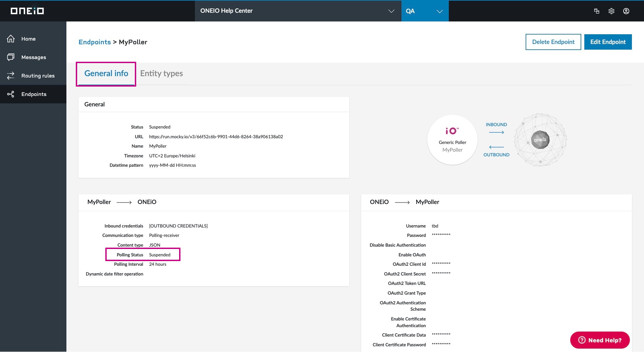Switch to the General info tab
Viewport: 644px width, 352px height.
point(106,73)
